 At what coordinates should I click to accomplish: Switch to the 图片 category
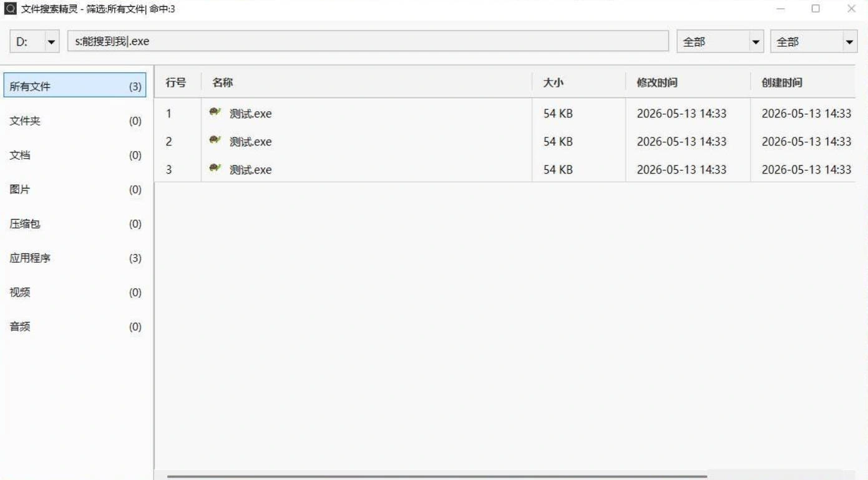click(75, 190)
